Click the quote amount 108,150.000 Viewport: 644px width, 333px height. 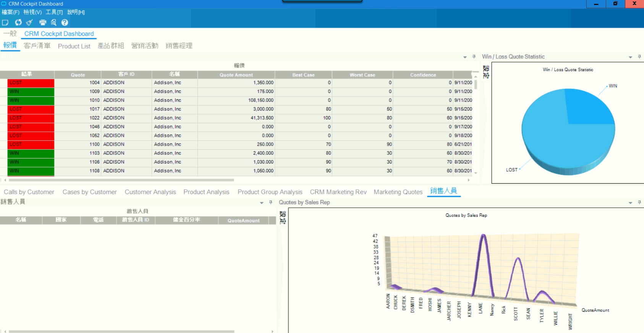coord(261,100)
